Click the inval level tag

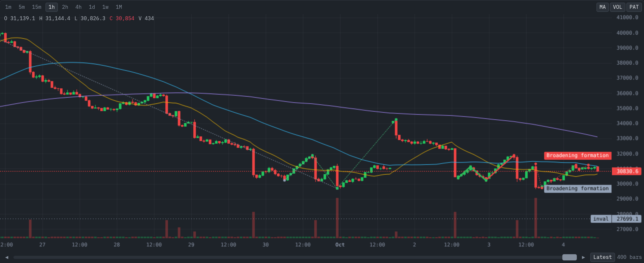(601, 219)
